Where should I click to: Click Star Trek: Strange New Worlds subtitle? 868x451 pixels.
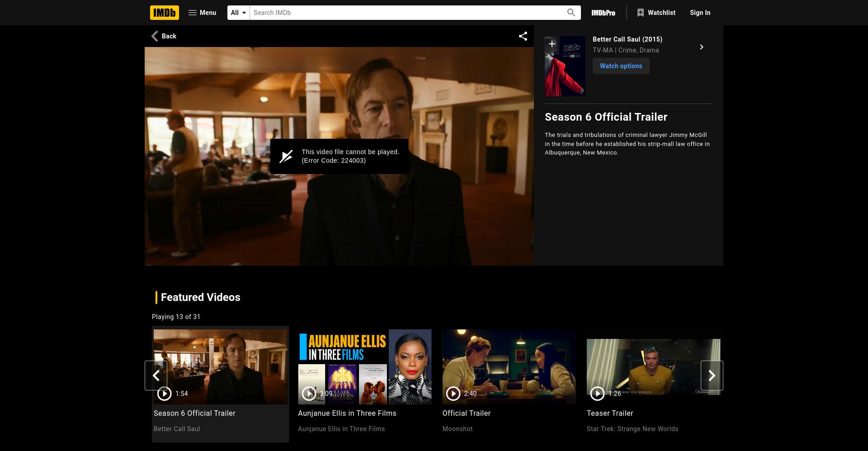[x=632, y=429]
